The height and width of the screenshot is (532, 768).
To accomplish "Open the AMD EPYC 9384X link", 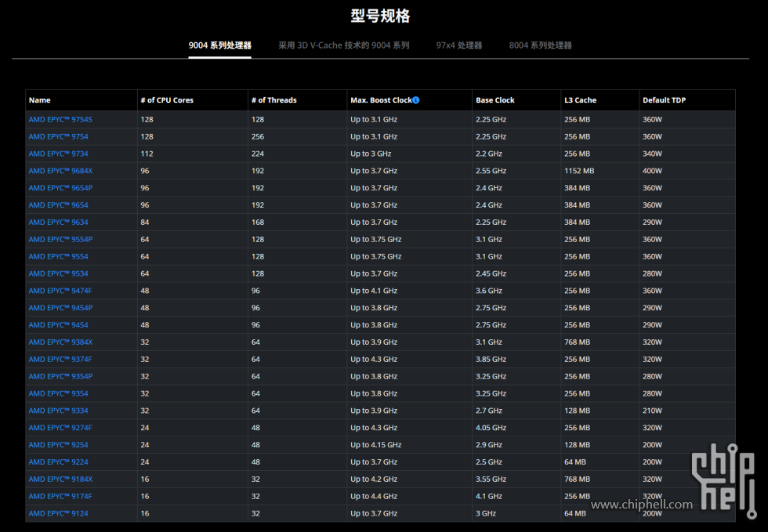I will [60, 342].
